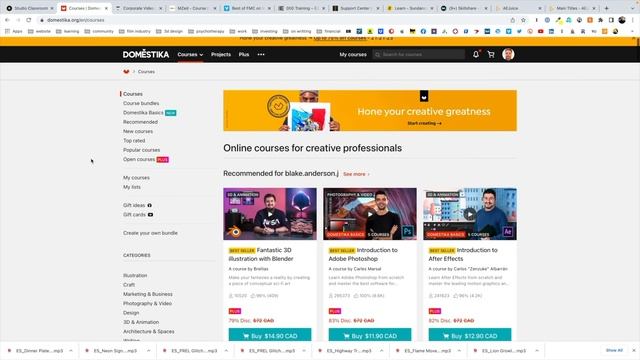This screenshot has width=640, height=360.
Task: Expand the Courses dropdown in navbar
Action: coord(190,54)
